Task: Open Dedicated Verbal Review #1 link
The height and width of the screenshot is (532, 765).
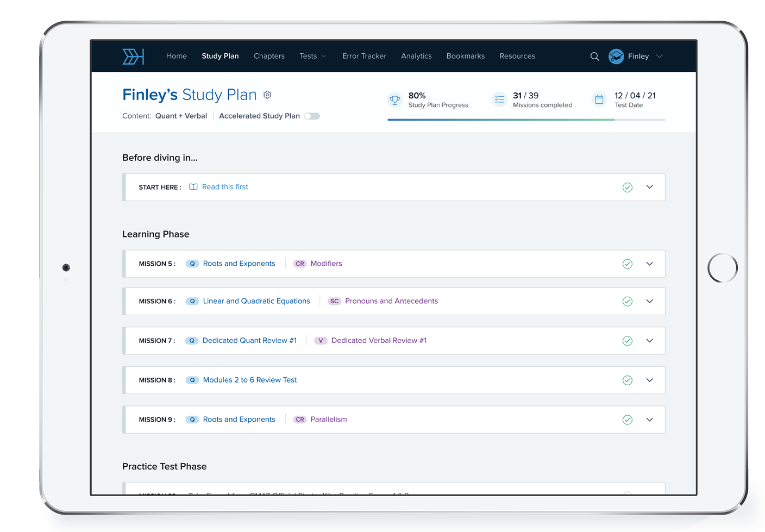Action: (x=379, y=341)
